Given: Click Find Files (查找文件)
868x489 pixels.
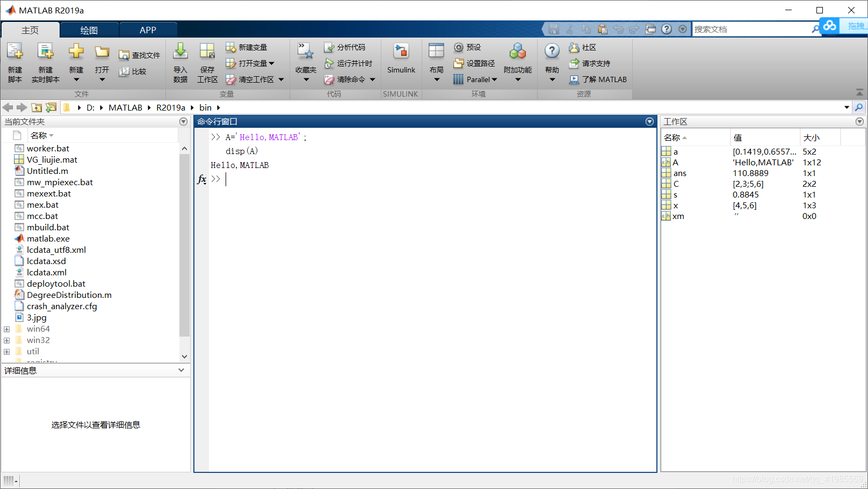Looking at the screenshot, I should [x=140, y=55].
